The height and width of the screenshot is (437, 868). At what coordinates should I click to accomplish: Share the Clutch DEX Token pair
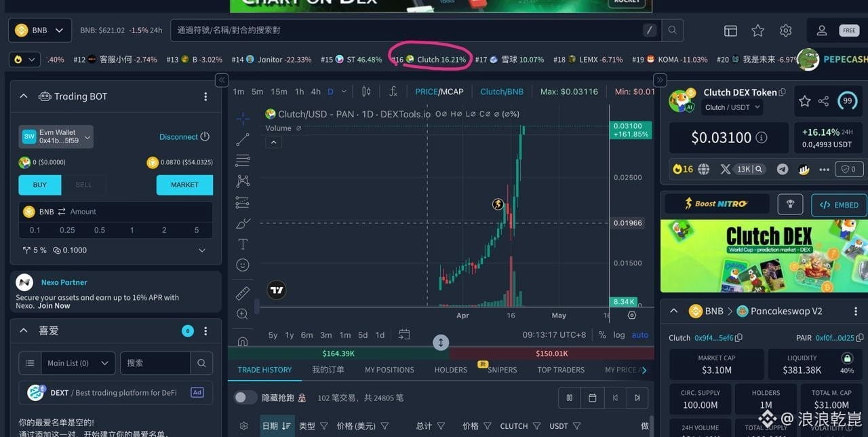[824, 101]
